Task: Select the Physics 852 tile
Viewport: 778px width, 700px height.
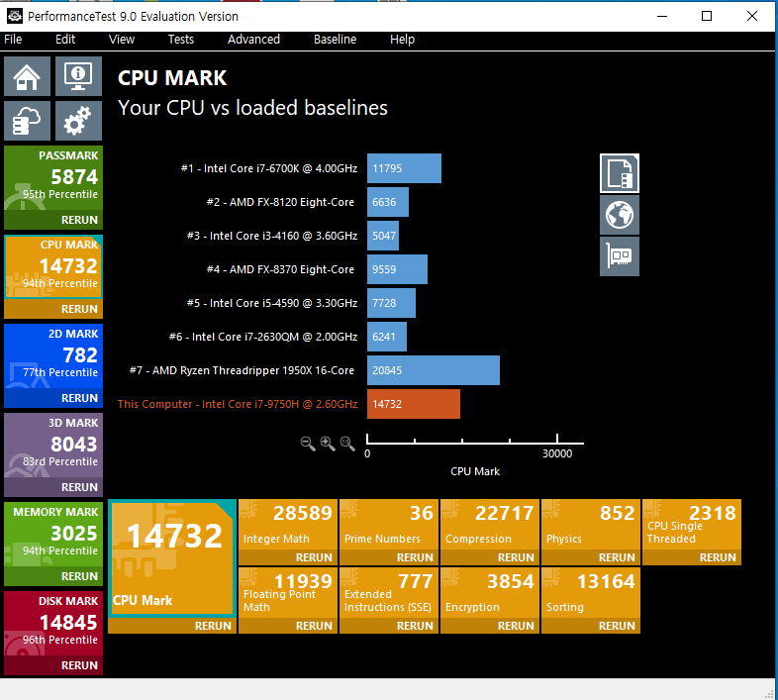Action: pyautogui.click(x=591, y=526)
